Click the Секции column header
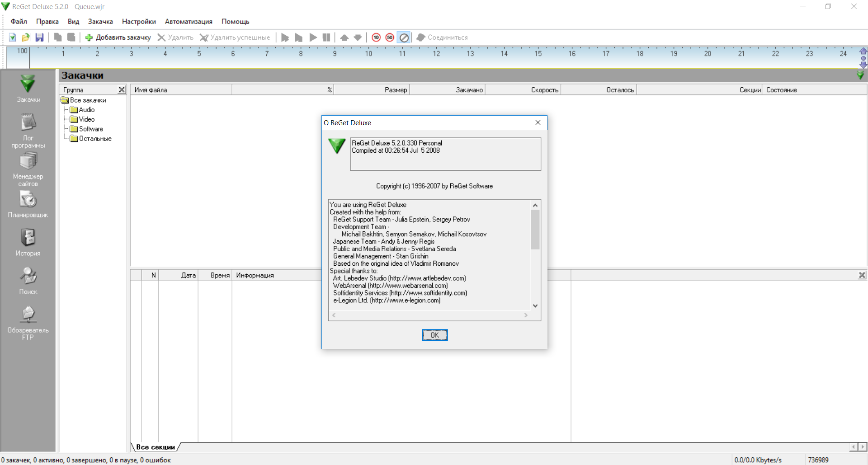868x465 pixels. pyautogui.click(x=699, y=90)
